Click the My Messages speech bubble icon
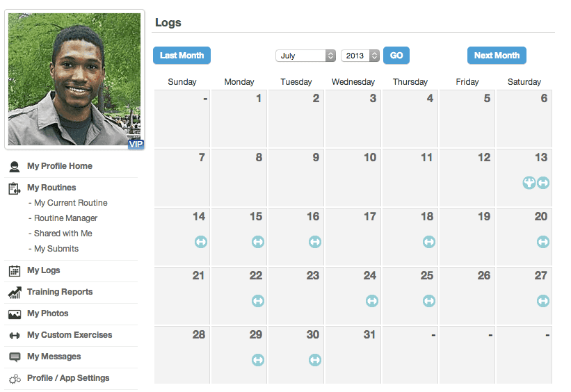 pos(15,357)
